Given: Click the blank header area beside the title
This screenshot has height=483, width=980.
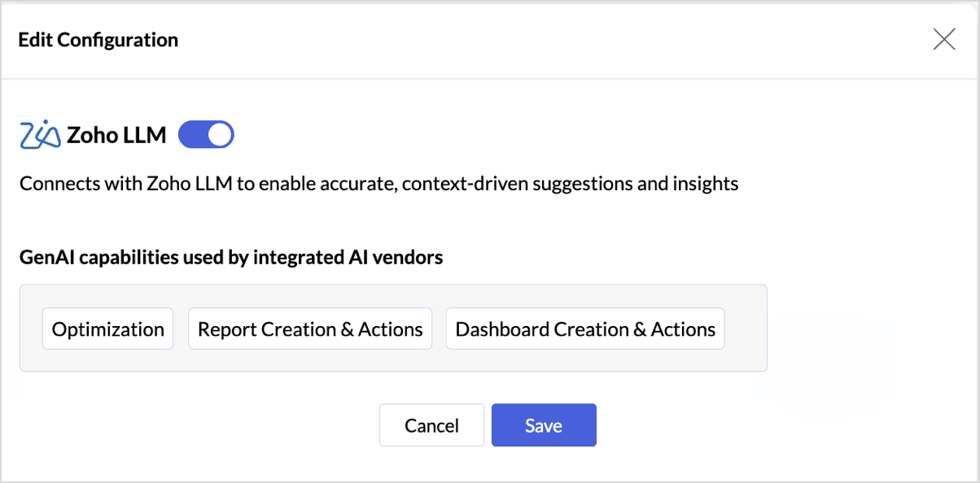Looking at the screenshot, I should click(529, 40).
